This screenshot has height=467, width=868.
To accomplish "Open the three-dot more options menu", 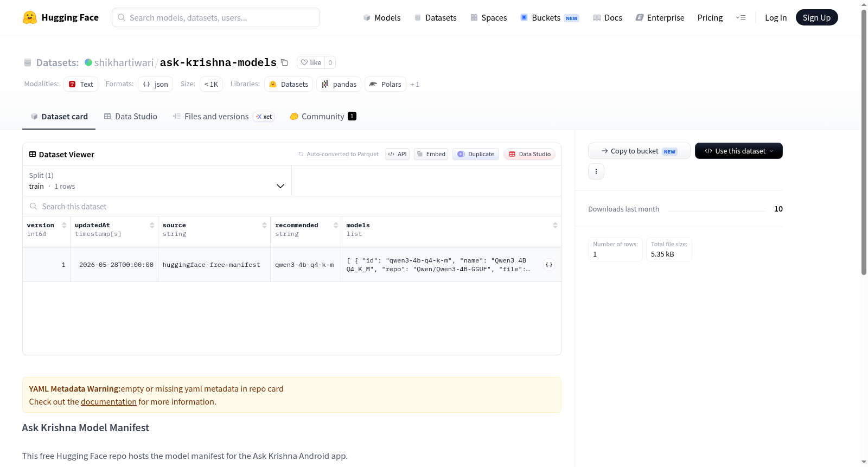I will coord(596,171).
